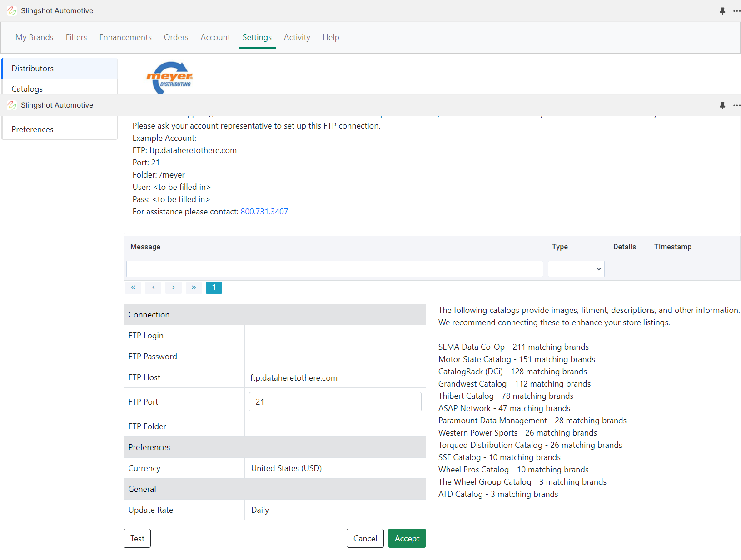
Task: Click the Connection section header
Action: click(275, 315)
